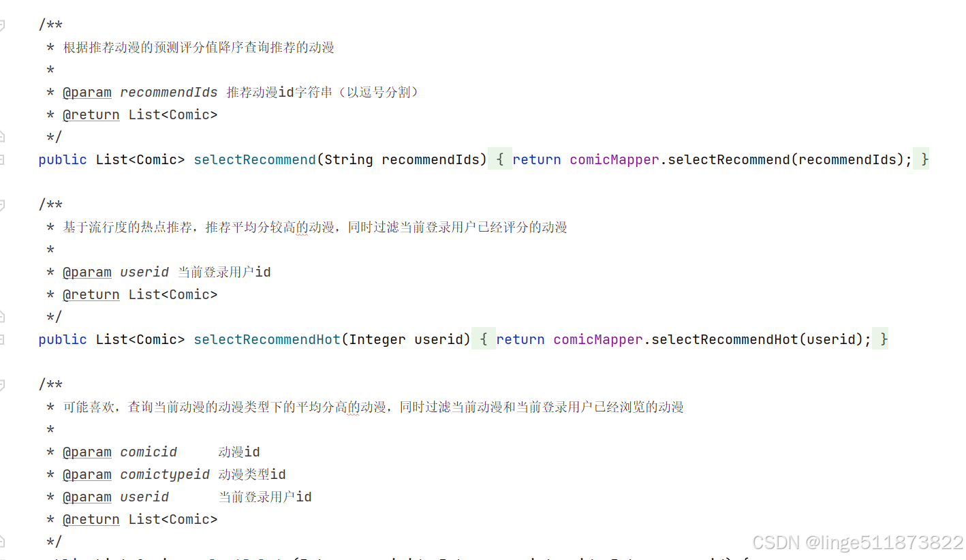
Task: Click the selectRecommendHot method name in its declaration
Action: tap(267, 339)
